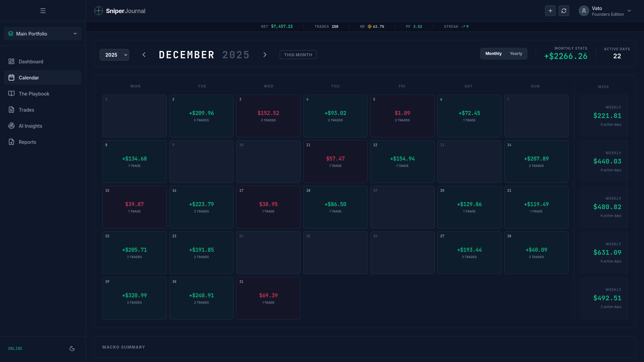Click the ONLINE status indicator

tap(15, 349)
